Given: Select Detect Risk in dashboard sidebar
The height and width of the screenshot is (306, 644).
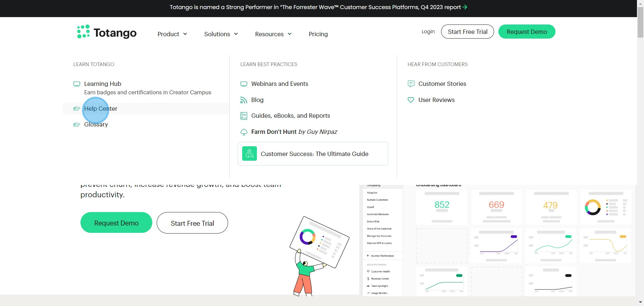Looking at the screenshot, I should click(373, 221).
